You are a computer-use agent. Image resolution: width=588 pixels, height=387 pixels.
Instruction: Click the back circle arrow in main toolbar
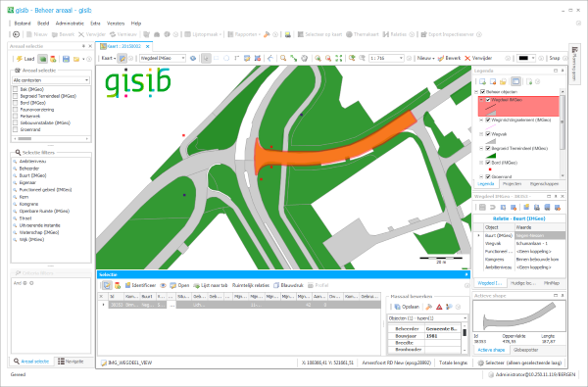tap(16, 34)
